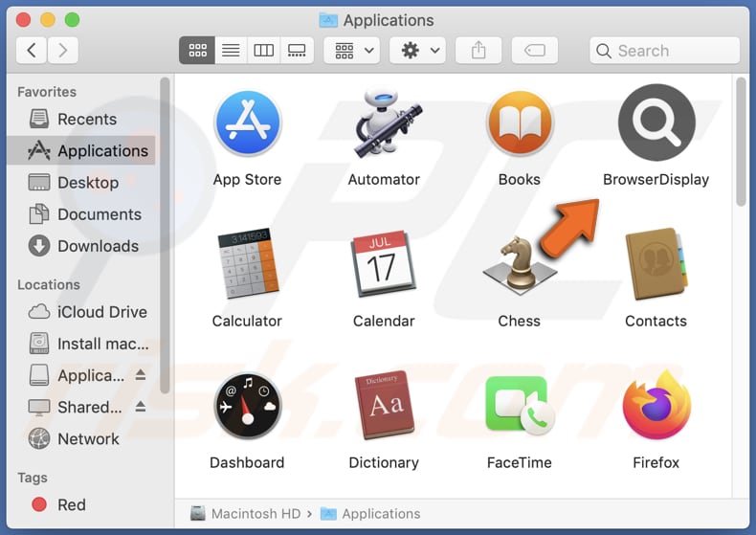Select Install mac... volume in sidebar
756x535 pixels.
81,344
